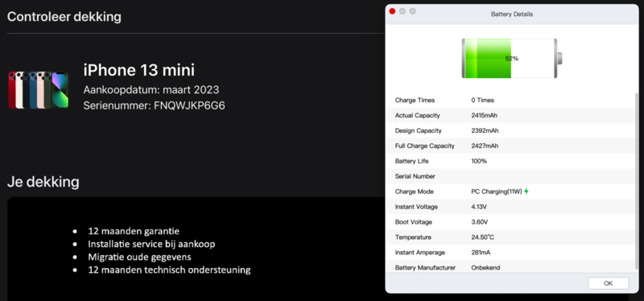The image size is (644, 301).
Task: Click 'Migratie oude gegevens' bullet
Action: pyautogui.click(x=139, y=257)
